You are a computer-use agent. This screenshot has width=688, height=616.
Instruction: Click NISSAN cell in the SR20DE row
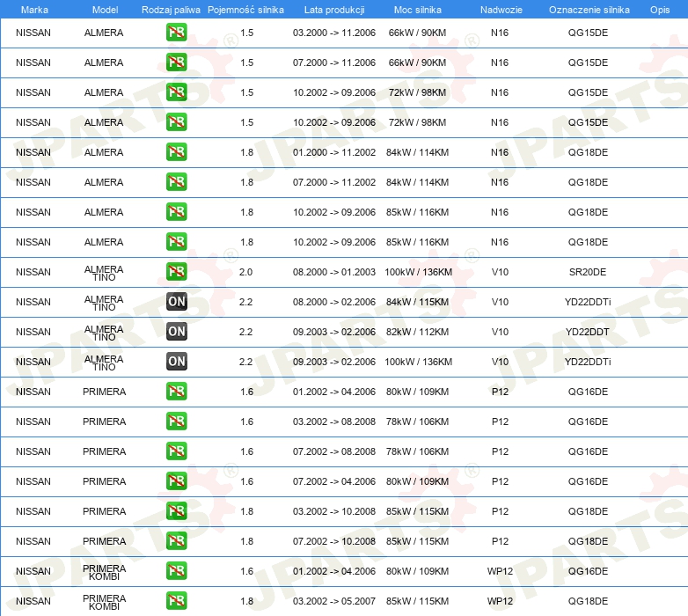[33, 272]
